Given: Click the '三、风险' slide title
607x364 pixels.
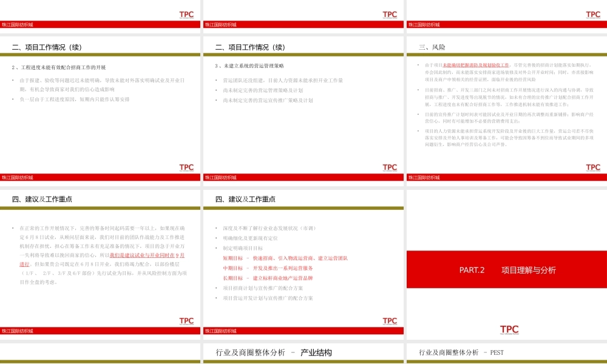Looking at the screenshot, I should [x=432, y=47].
